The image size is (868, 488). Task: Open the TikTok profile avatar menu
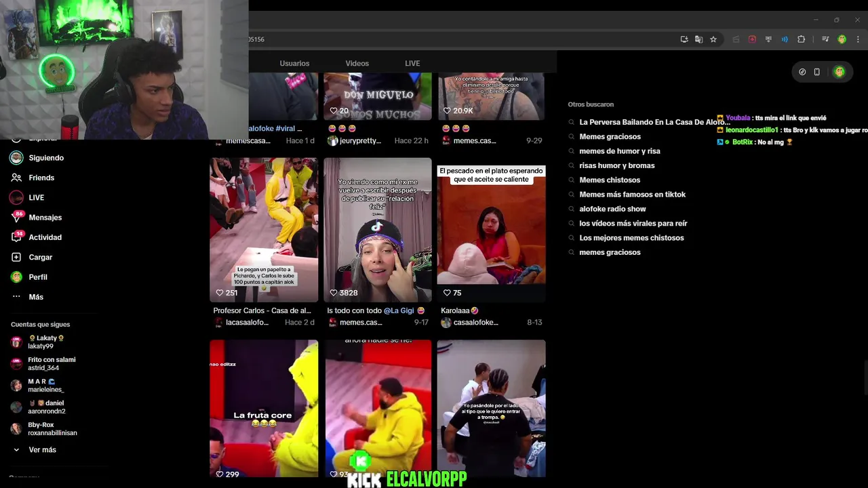point(840,72)
